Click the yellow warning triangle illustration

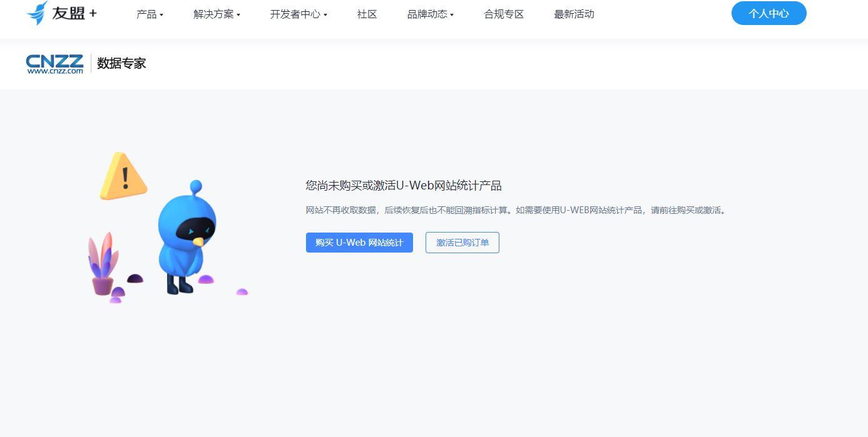[x=123, y=176]
